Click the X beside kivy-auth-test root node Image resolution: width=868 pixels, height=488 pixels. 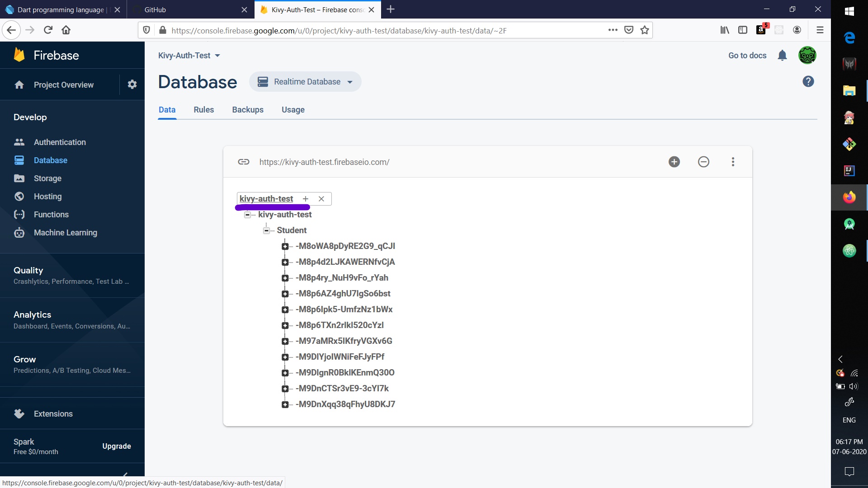(321, 199)
